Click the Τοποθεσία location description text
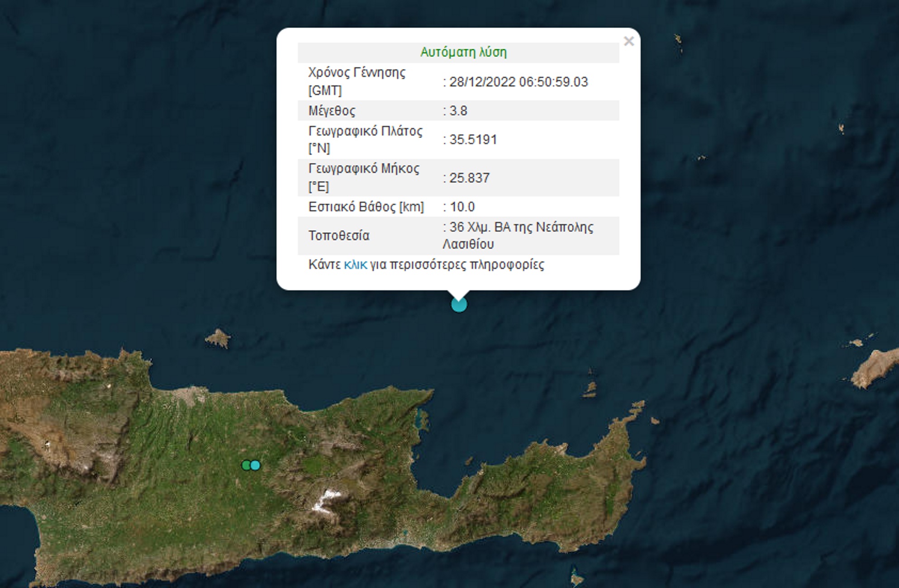The height and width of the screenshot is (588, 899). 518,235
